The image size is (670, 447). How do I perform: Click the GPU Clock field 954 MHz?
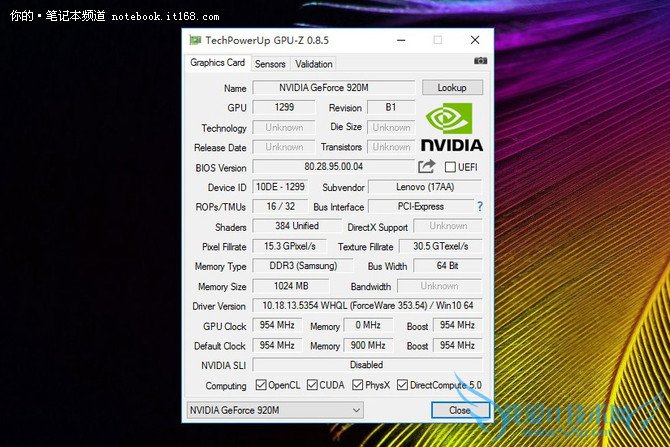pyautogui.click(x=277, y=325)
